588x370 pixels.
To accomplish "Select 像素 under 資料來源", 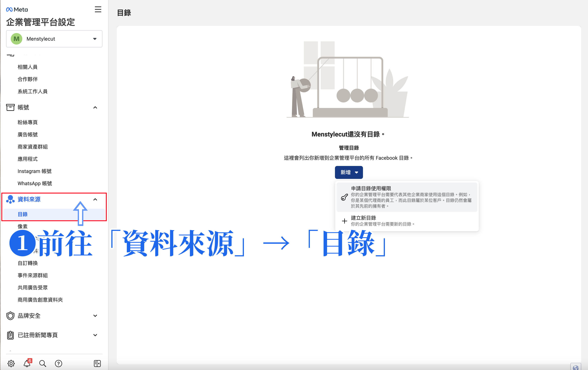I will (x=22, y=226).
